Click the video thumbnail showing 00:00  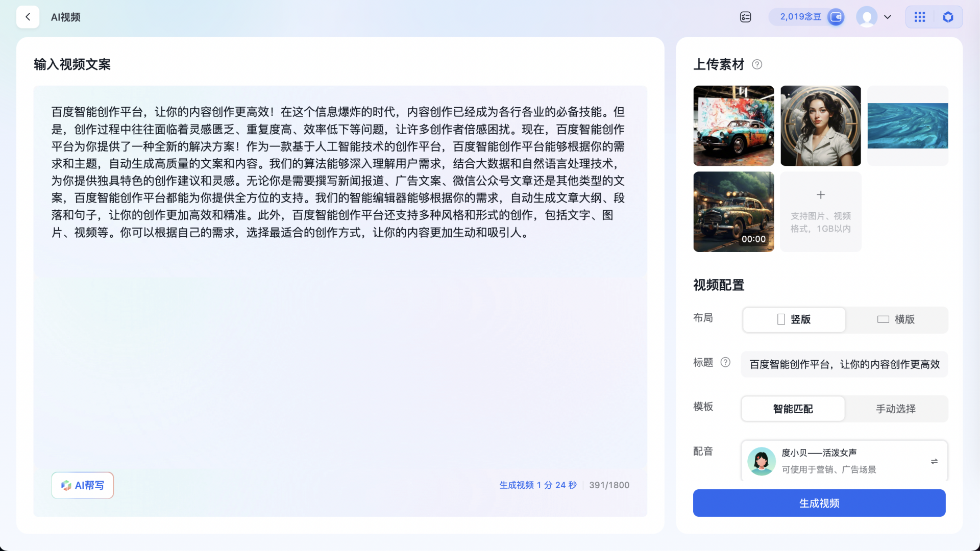coord(733,211)
